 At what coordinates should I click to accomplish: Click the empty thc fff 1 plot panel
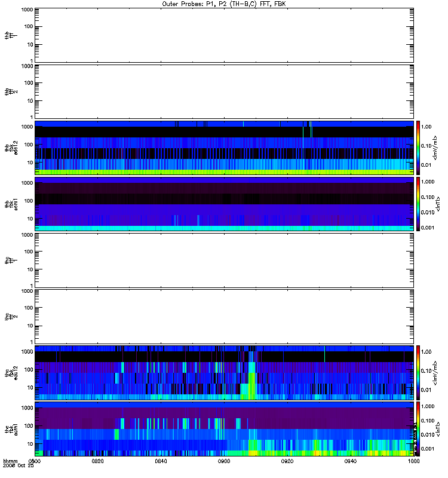(x=224, y=261)
